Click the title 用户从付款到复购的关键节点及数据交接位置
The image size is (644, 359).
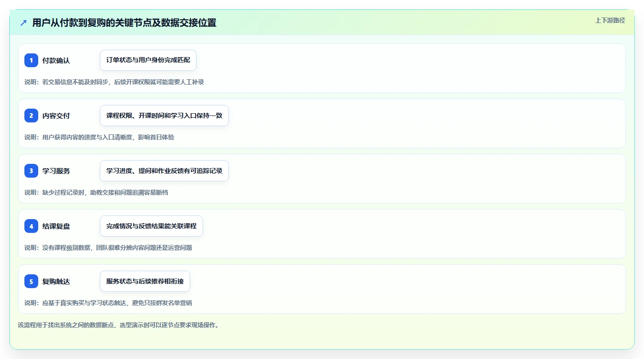click(124, 23)
